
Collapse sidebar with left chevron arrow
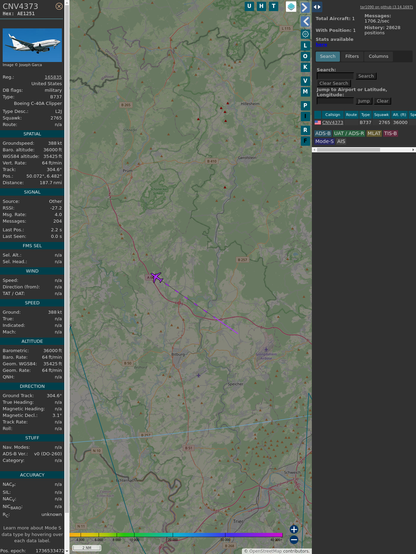pyautogui.click(x=305, y=21)
